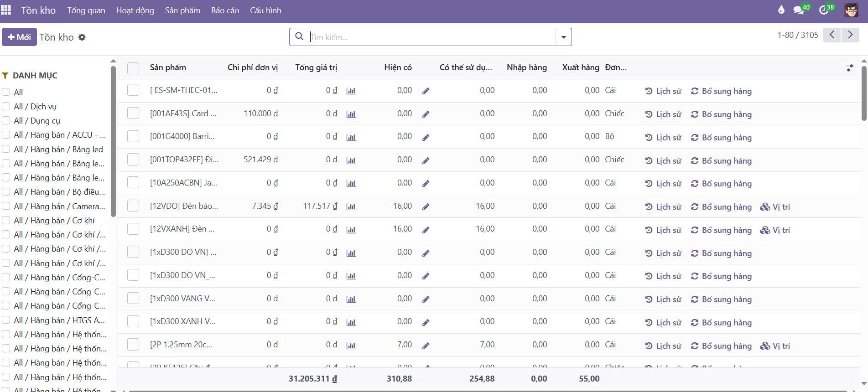Open the activities clock icon with badge 38

pos(824,10)
